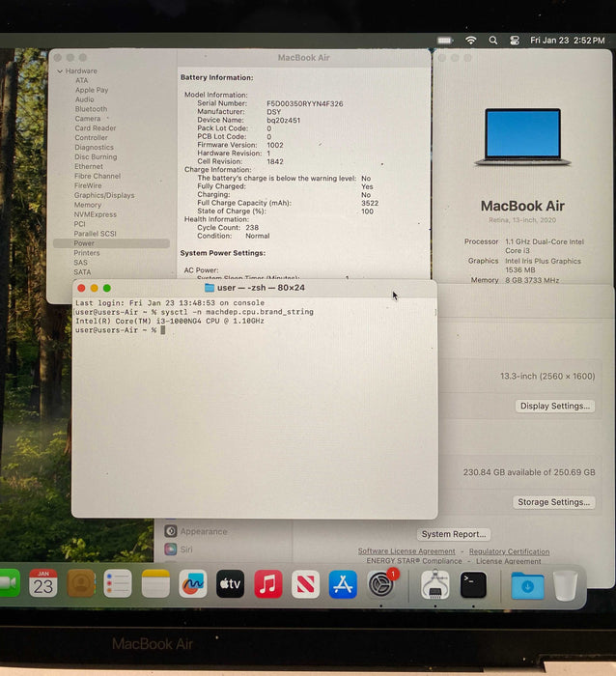Select Bluetooth in the Hardware list

coord(91,109)
